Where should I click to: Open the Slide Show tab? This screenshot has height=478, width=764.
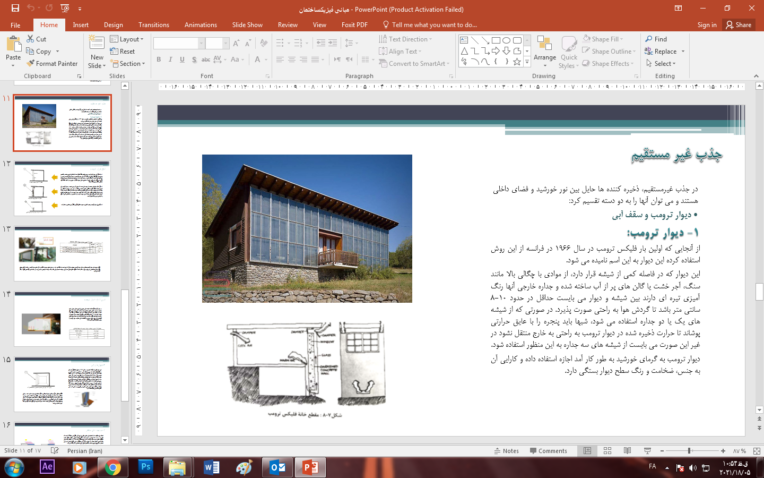246,24
